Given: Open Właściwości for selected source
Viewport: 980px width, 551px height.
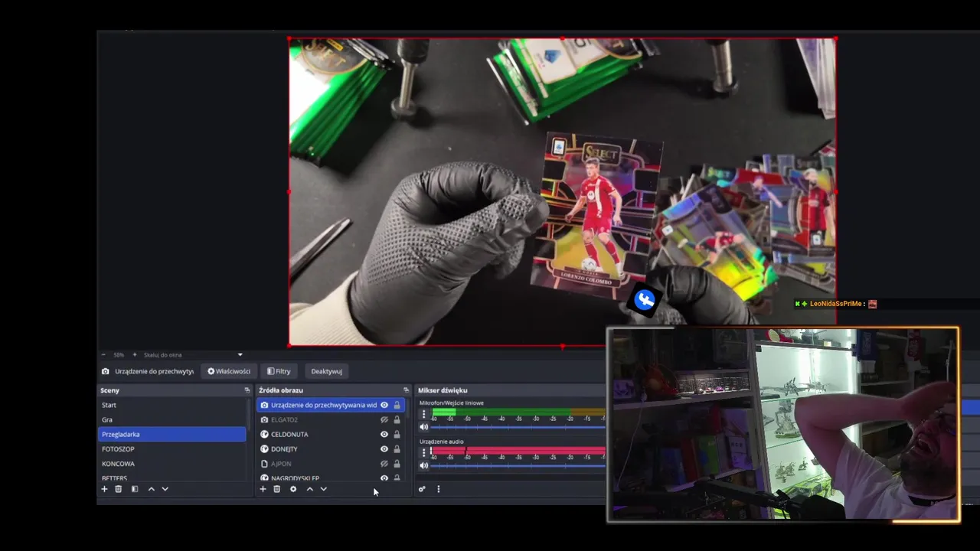Looking at the screenshot, I should (x=229, y=371).
